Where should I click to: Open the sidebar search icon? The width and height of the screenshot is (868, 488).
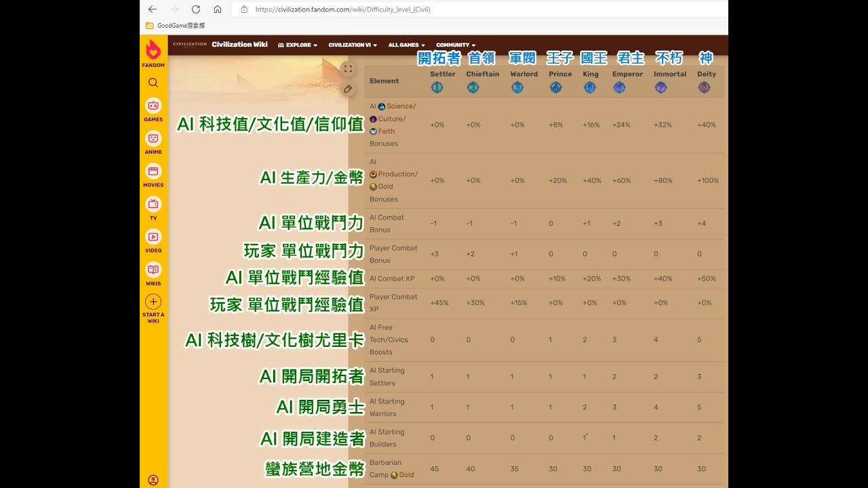[153, 83]
